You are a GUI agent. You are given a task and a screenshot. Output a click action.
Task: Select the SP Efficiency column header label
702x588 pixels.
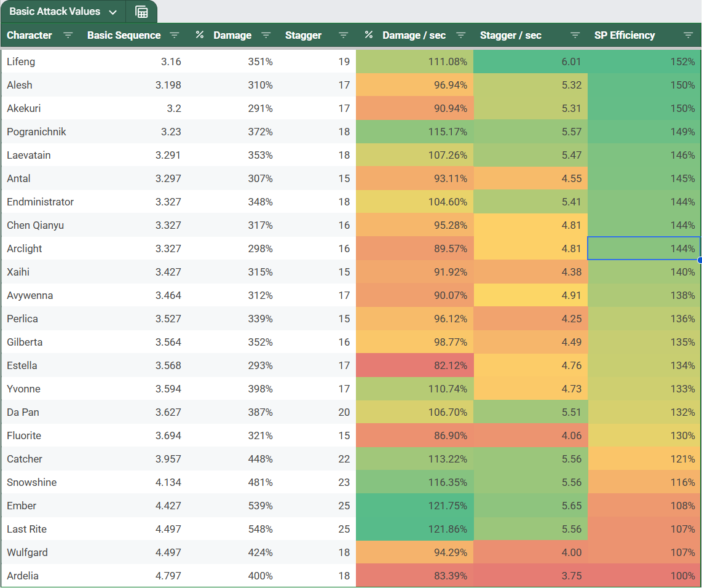click(625, 36)
